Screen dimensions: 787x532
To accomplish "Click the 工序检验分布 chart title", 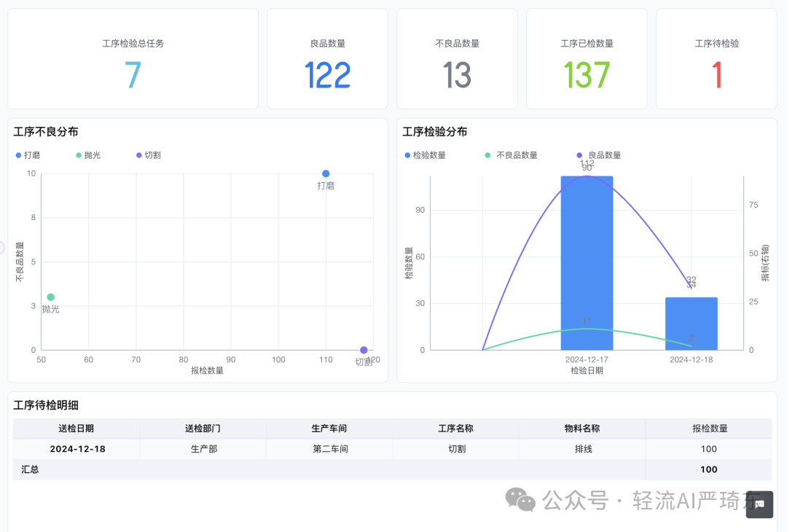I will pos(434,131).
